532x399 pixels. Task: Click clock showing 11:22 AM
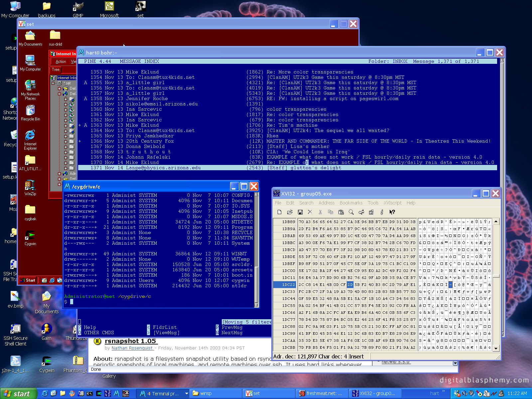click(517, 393)
